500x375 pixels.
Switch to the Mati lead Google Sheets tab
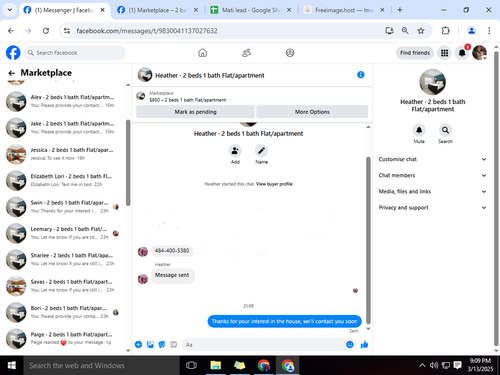[x=250, y=10]
